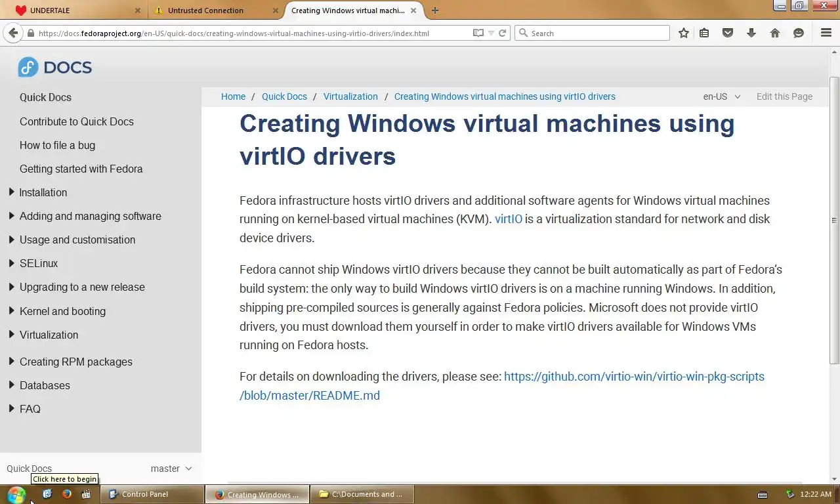Click the address bar URL
Screen dimensions: 840x504
coord(234,33)
